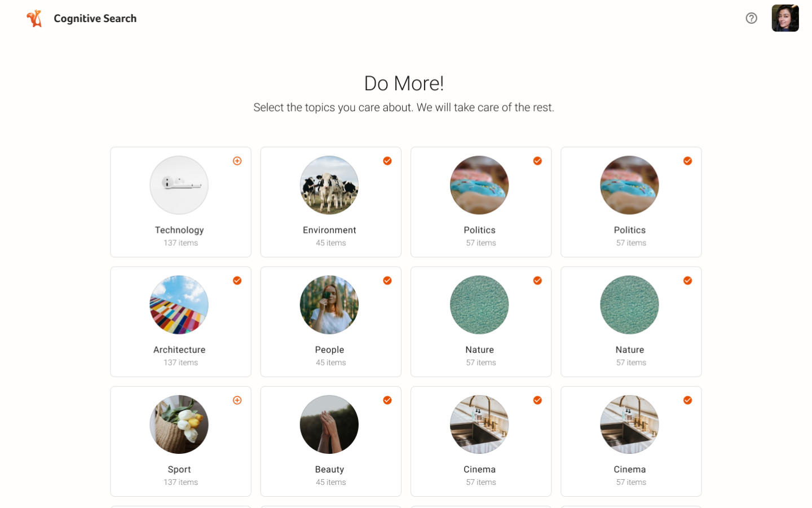Open help via the question mark icon

pos(751,18)
